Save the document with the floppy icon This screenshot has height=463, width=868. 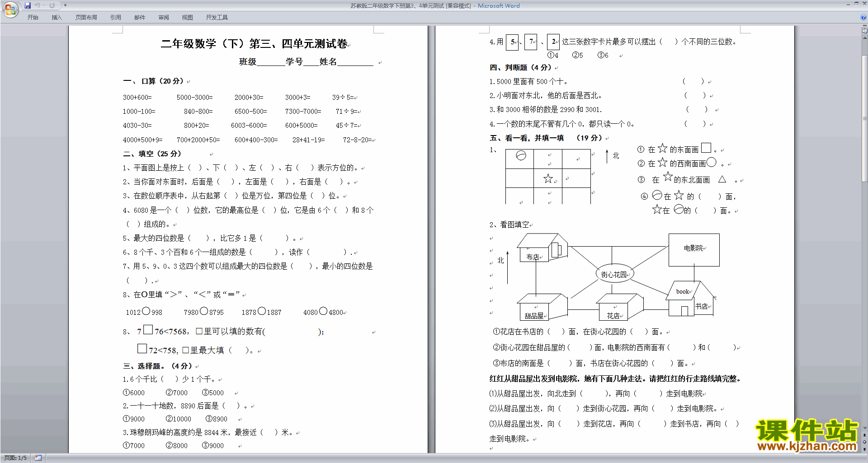pos(28,5)
